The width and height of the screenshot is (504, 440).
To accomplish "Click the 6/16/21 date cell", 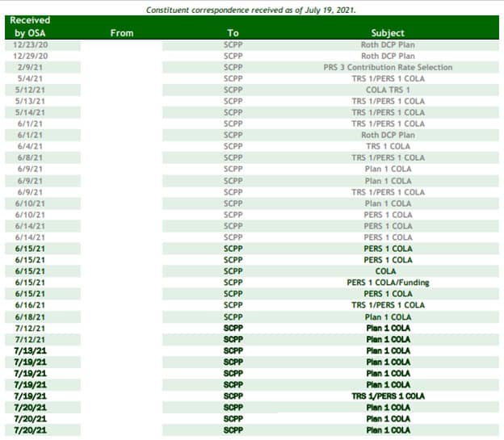I will pyautogui.click(x=31, y=305).
